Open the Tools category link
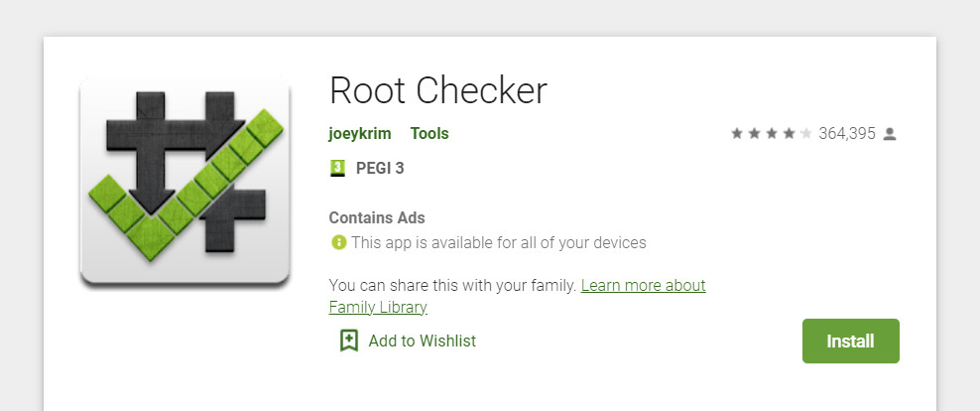This screenshot has width=980, height=411. 429,133
